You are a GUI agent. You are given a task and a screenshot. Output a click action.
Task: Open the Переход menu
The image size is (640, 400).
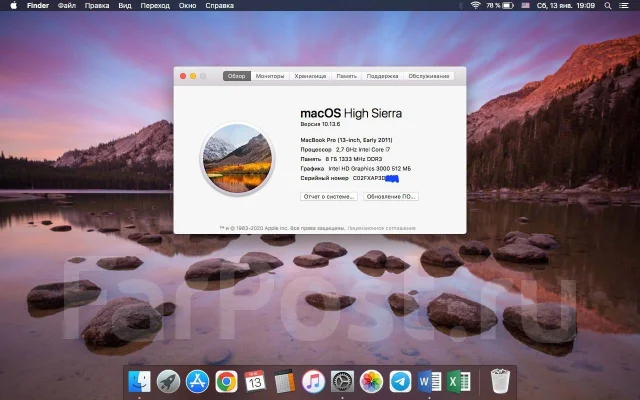pyautogui.click(x=155, y=6)
